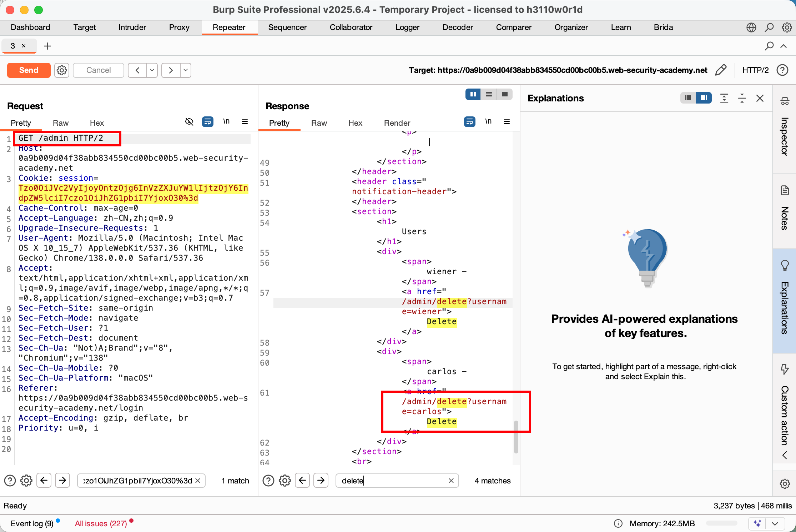Click the Custom actions lightning icon

click(x=785, y=369)
